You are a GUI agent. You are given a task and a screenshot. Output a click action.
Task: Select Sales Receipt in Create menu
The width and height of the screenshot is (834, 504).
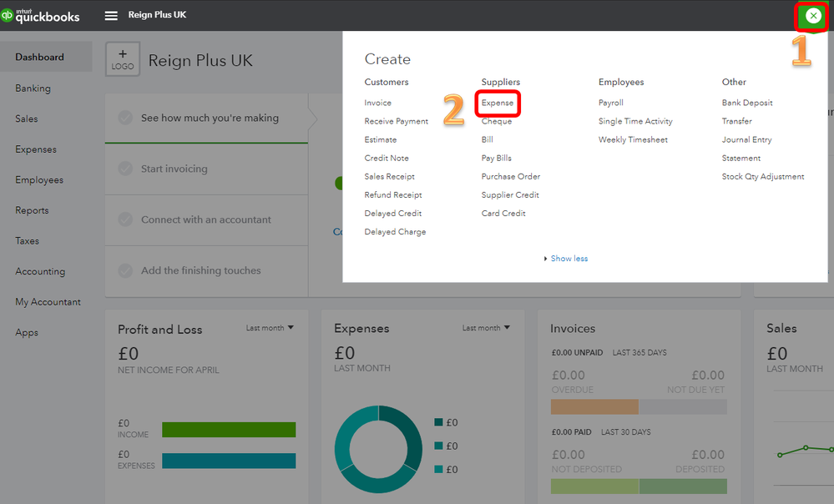click(x=389, y=177)
